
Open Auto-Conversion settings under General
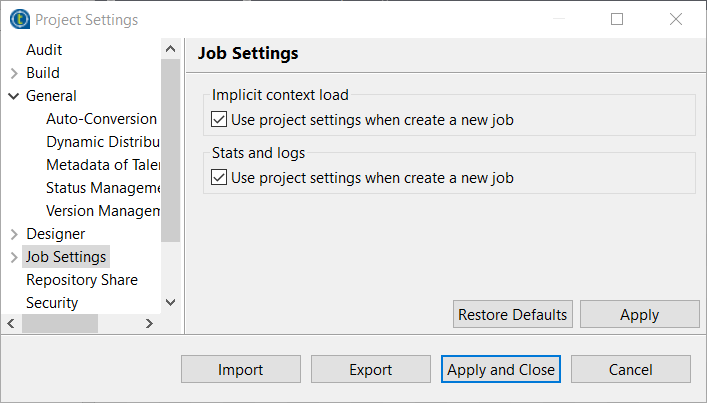pos(101,119)
